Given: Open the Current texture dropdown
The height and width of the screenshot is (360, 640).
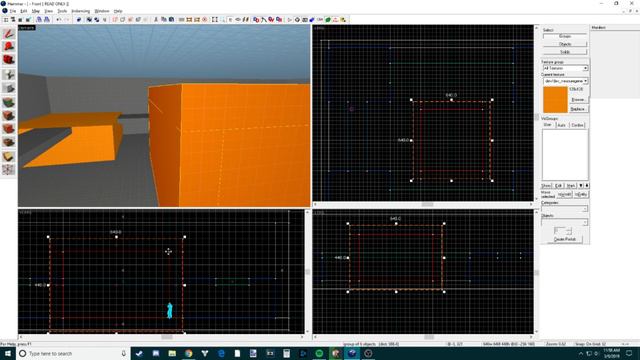Looking at the screenshot, I should (565, 81).
